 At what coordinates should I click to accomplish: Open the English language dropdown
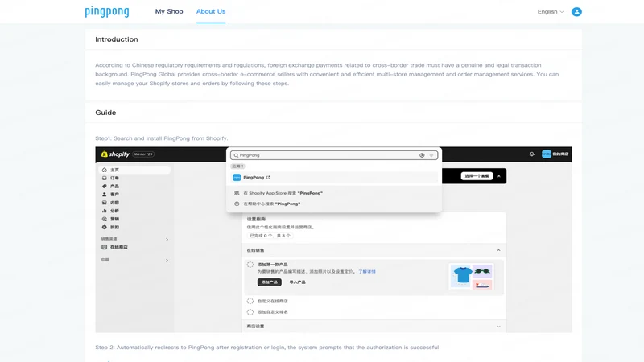[x=551, y=12]
